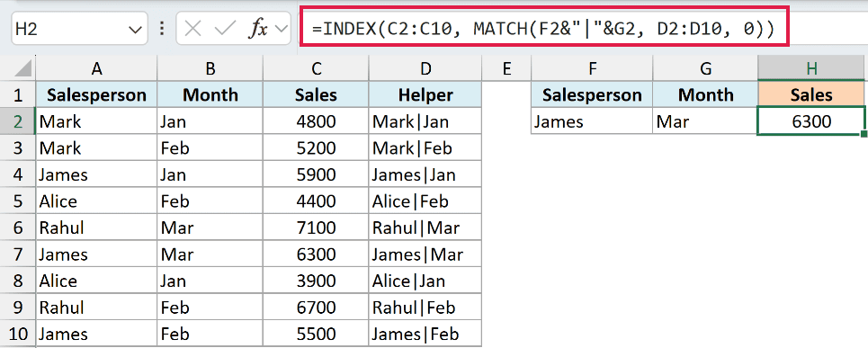The image size is (868, 348).
Task: Select row 3 header
Action: pos(18,147)
